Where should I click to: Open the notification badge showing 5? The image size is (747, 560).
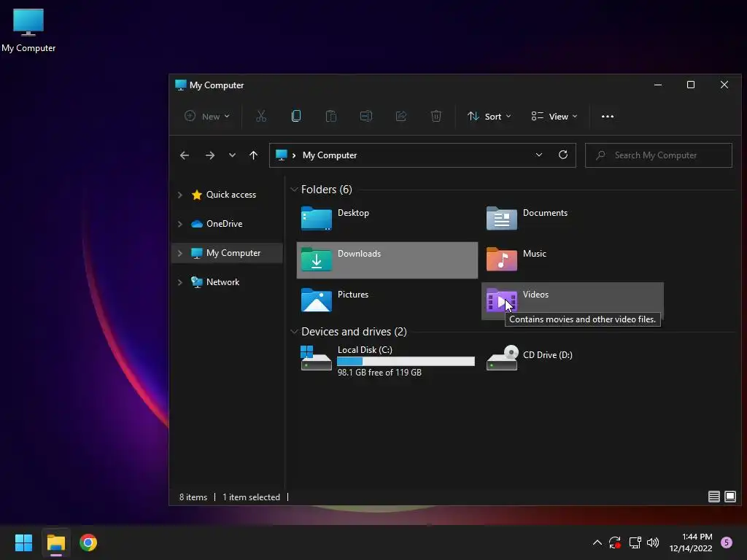click(x=727, y=542)
